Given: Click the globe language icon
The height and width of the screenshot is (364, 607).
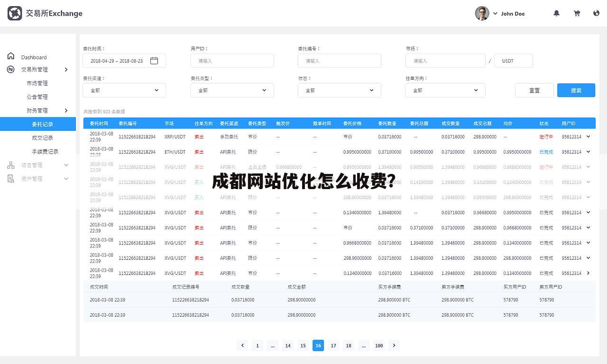Looking at the screenshot, I should pyautogui.click(x=596, y=13).
